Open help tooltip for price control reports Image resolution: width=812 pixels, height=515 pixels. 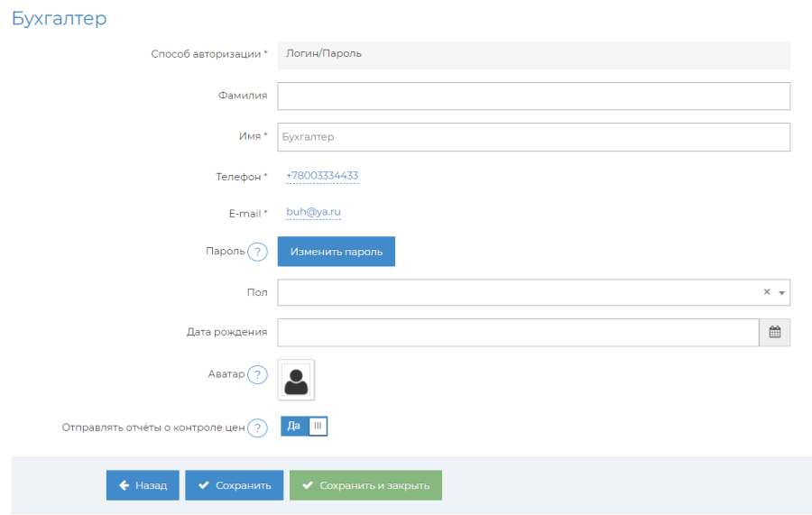pyautogui.click(x=257, y=428)
